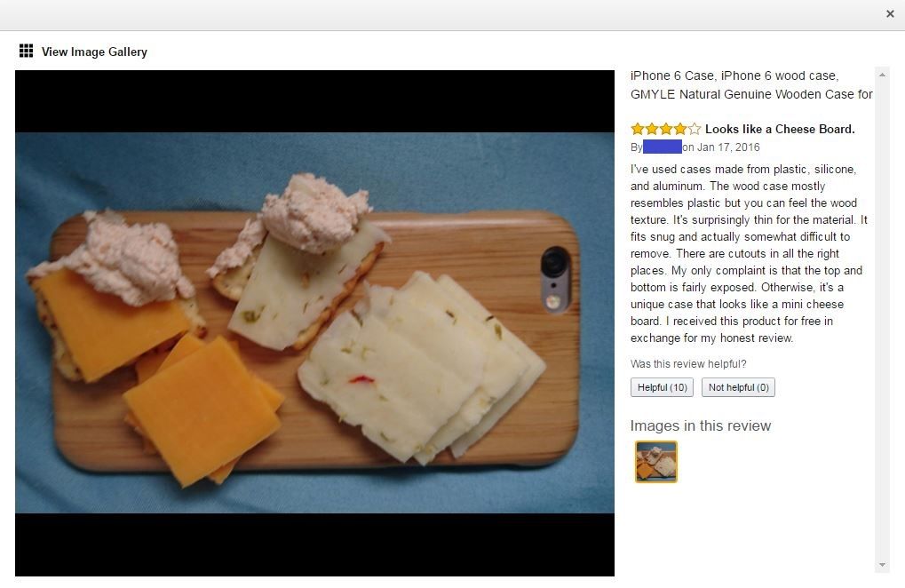Click the scrollbar down arrow

tap(882, 565)
